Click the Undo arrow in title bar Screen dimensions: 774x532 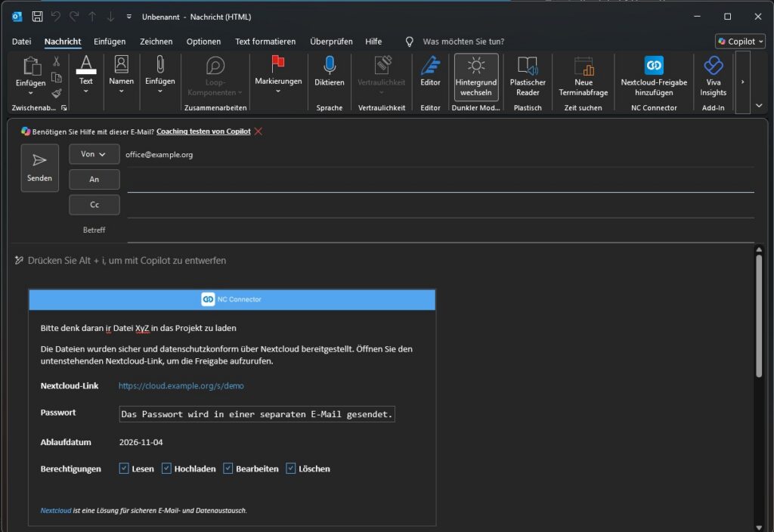pos(55,17)
